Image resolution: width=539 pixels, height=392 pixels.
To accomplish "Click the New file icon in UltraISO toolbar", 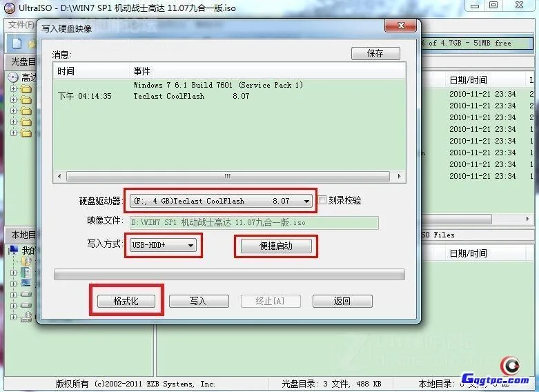I will coord(17,43).
